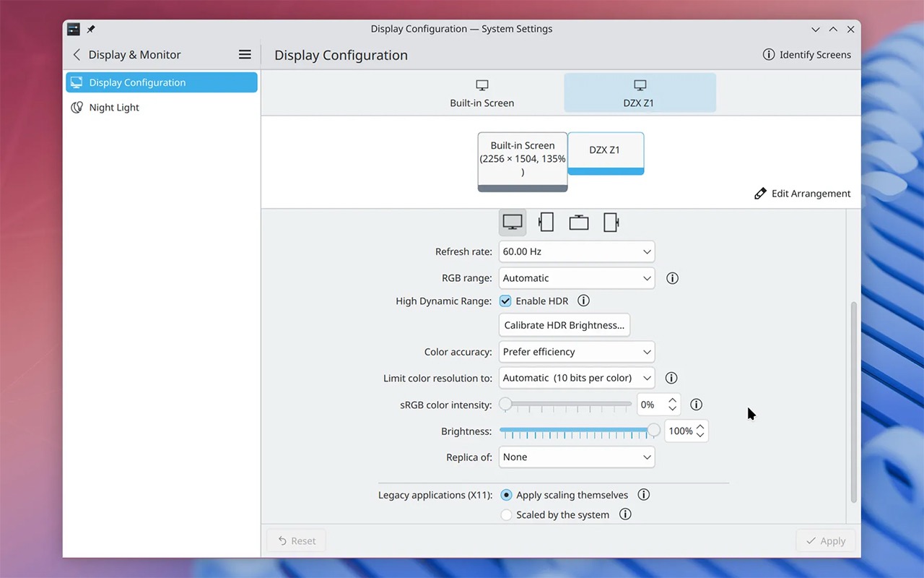Viewport: 924px width, 578px height.
Task: Open the Color accuracy Prefer efficiency dropdown
Action: tap(577, 352)
